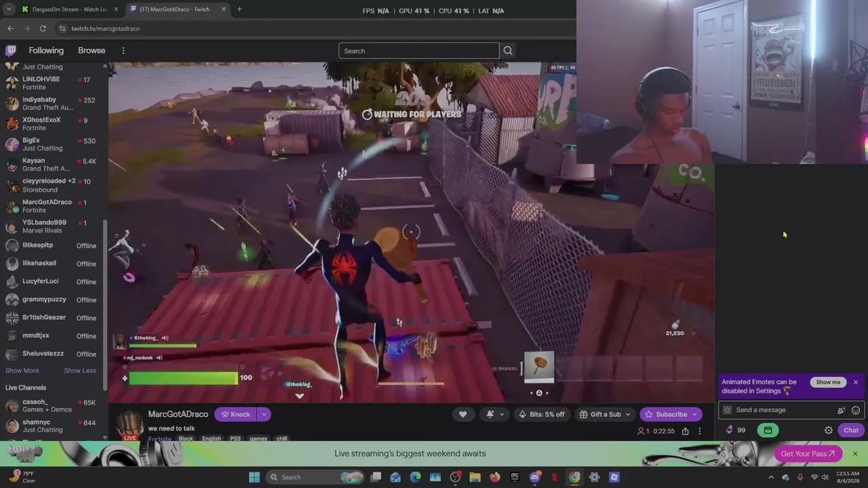Go back with the browser back arrow
Image resolution: width=868 pixels, height=488 pixels.
[10, 28]
